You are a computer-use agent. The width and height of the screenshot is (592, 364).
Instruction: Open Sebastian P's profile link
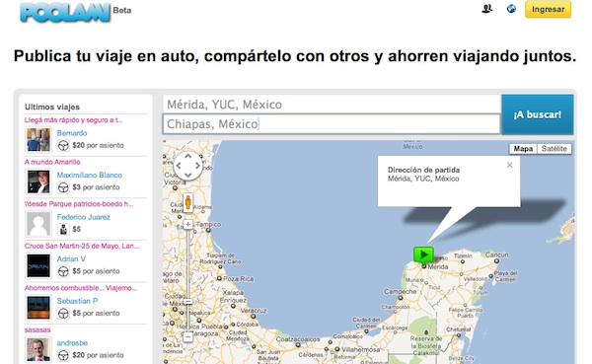[x=77, y=301]
